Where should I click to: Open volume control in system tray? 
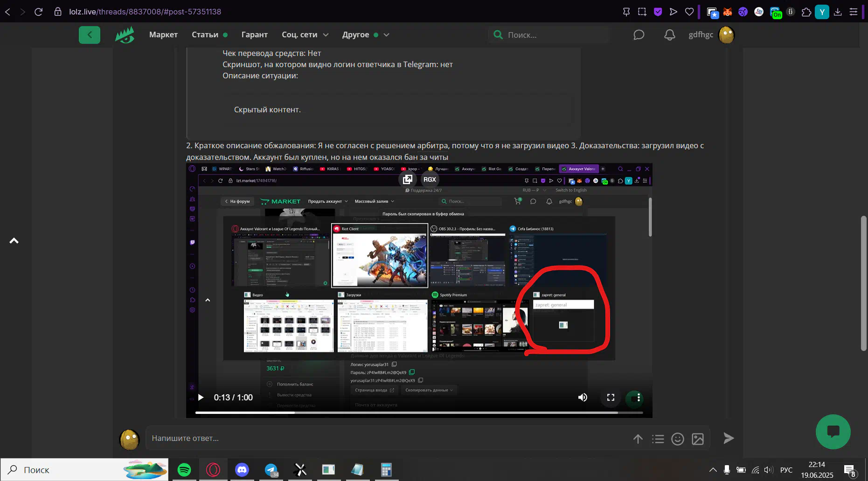tap(769, 470)
